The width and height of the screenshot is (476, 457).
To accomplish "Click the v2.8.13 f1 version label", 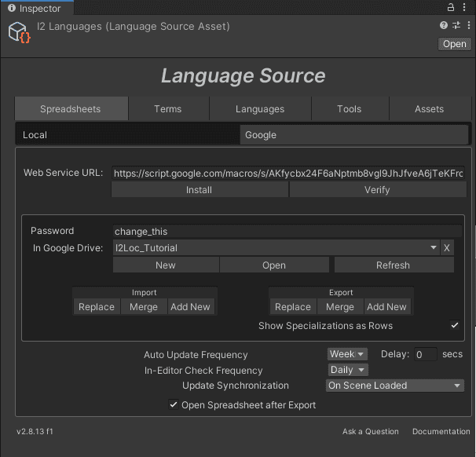I will pyautogui.click(x=35, y=431).
